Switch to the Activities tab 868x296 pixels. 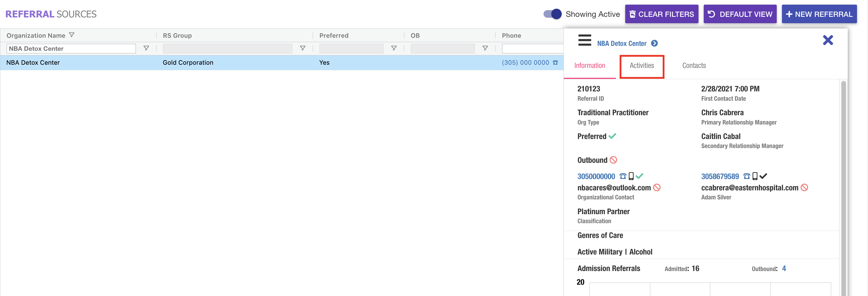641,66
